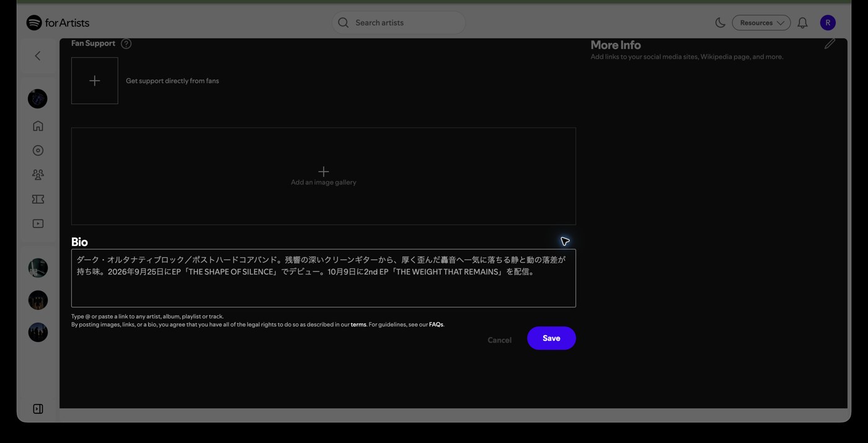Go back using the sidebar chevron

38,56
